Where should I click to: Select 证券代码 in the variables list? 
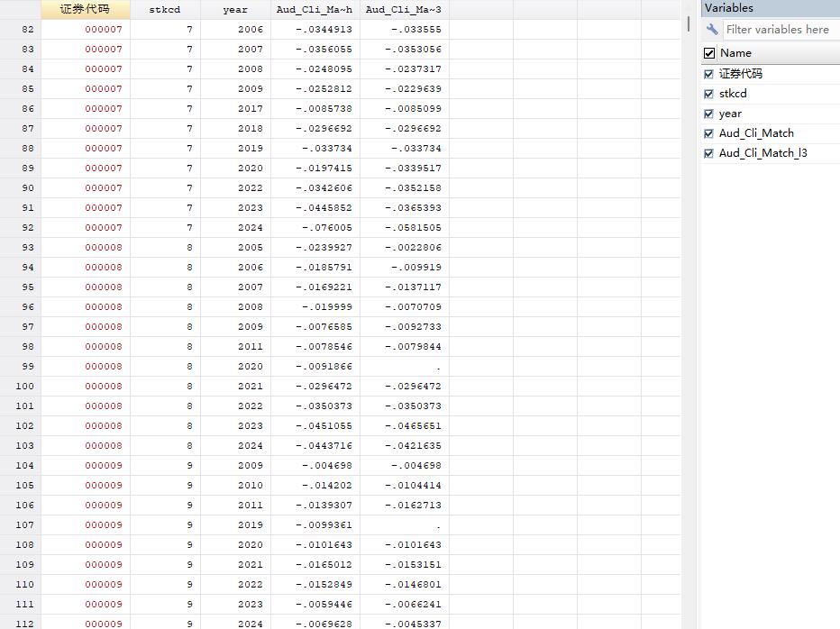pyautogui.click(x=740, y=74)
